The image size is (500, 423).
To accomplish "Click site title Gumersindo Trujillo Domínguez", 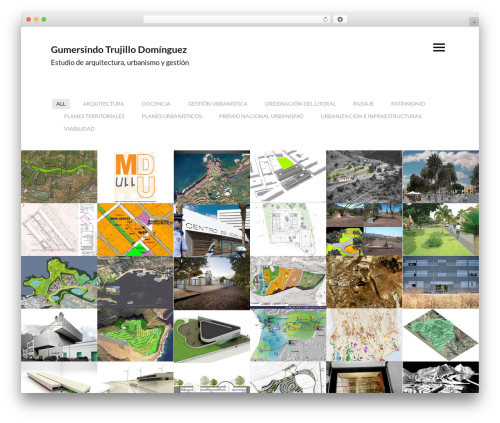I will [119, 50].
